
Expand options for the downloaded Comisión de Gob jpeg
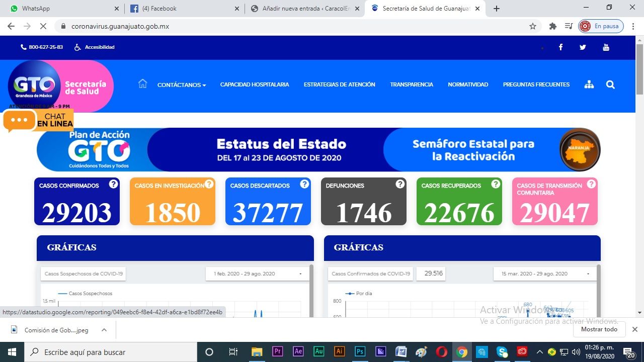(x=104, y=330)
